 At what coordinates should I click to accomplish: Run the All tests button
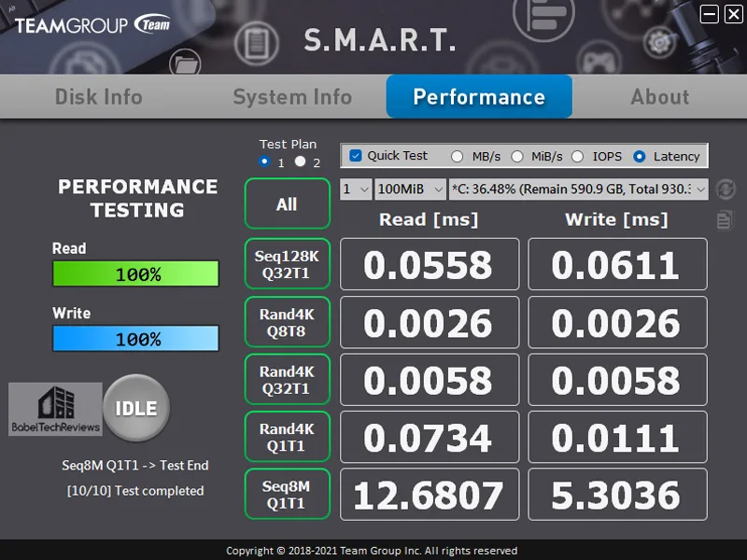(288, 203)
